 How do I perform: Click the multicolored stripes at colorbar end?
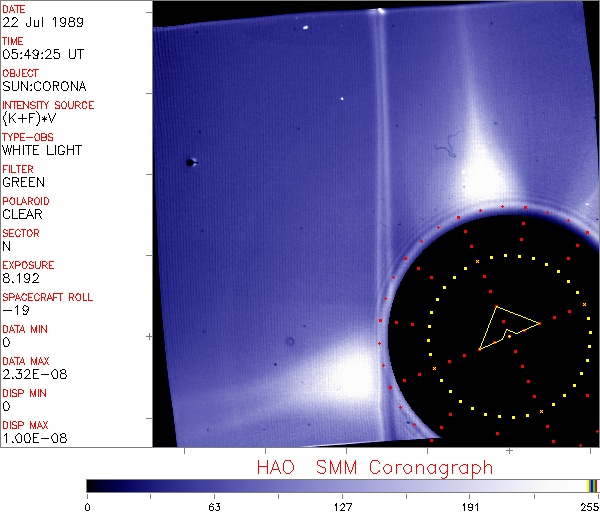[593, 486]
